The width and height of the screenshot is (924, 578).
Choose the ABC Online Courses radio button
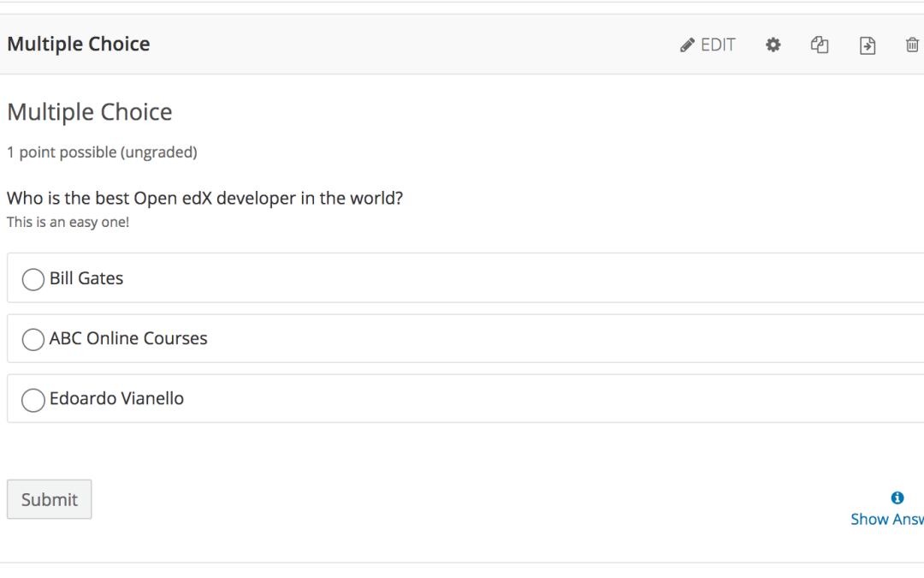33,339
